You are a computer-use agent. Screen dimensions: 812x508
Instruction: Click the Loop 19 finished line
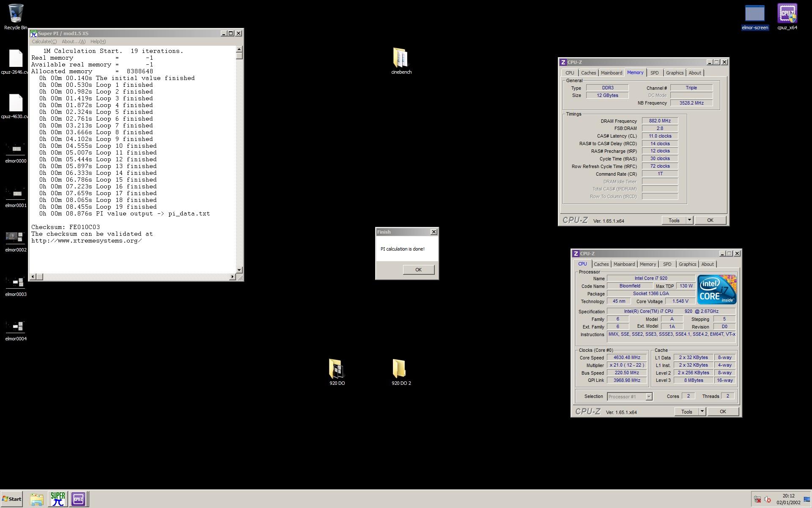(x=98, y=207)
